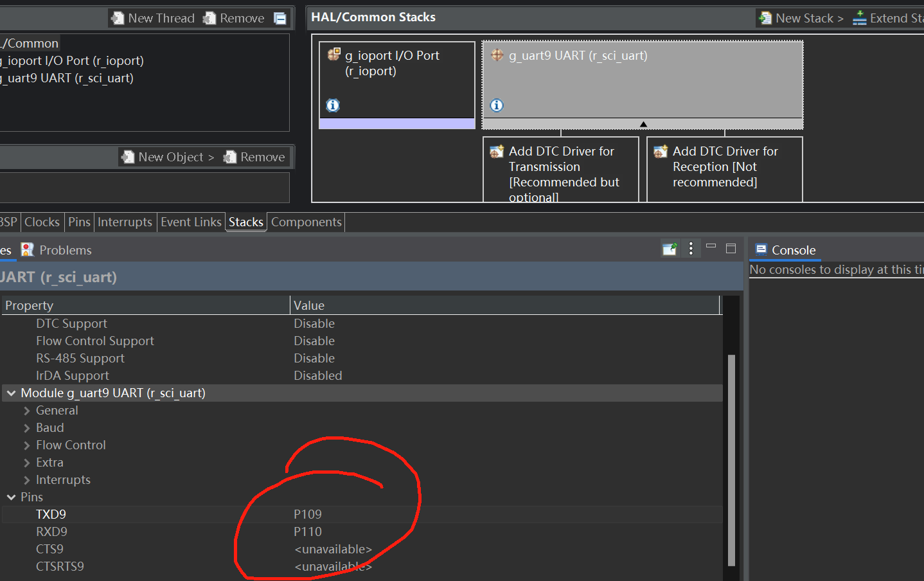Screen dimensions: 924x581
Task: Minimize the properties view panel
Action: click(711, 246)
